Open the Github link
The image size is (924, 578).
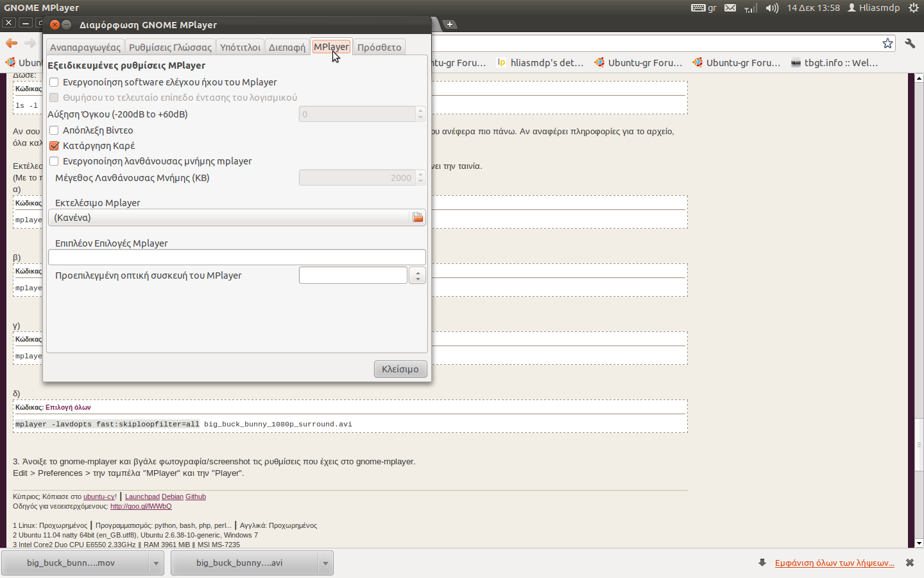click(x=196, y=496)
